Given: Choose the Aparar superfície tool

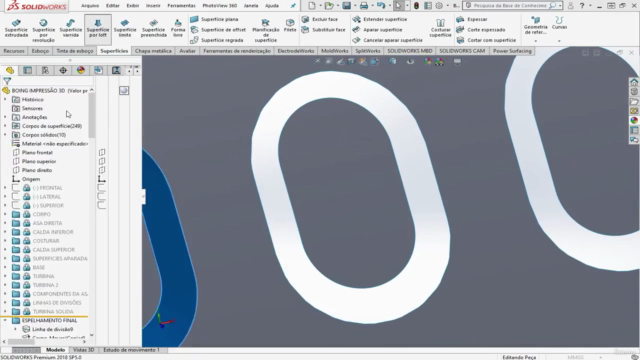Looking at the screenshot, I should (378, 30).
